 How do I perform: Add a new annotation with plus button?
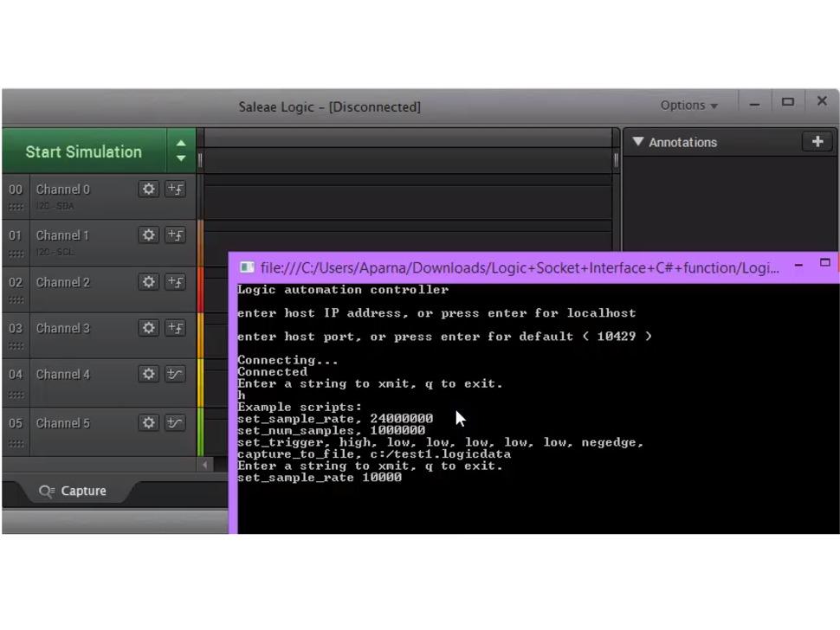tap(817, 142)
